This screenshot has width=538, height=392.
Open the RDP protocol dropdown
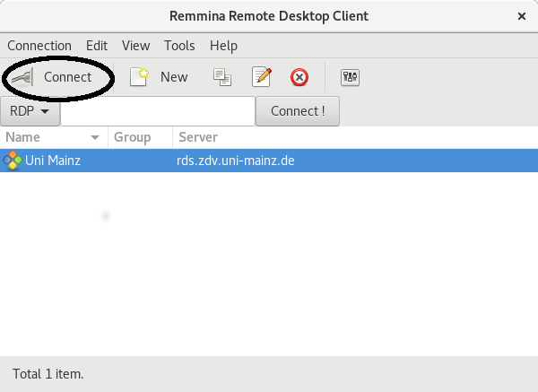click(30, 111)
